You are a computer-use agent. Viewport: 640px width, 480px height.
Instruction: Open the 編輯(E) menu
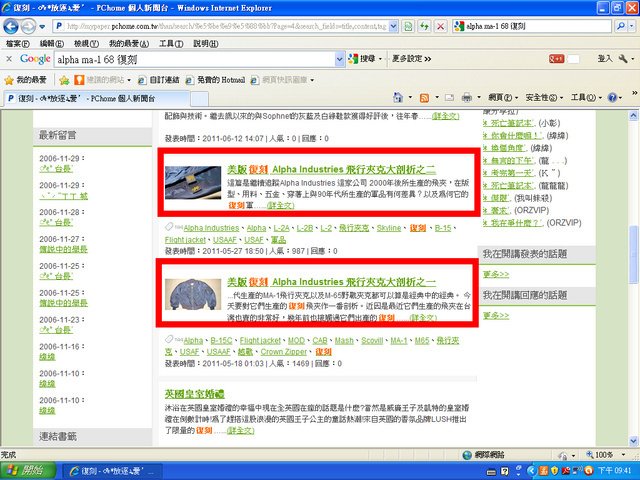[52, 43]
